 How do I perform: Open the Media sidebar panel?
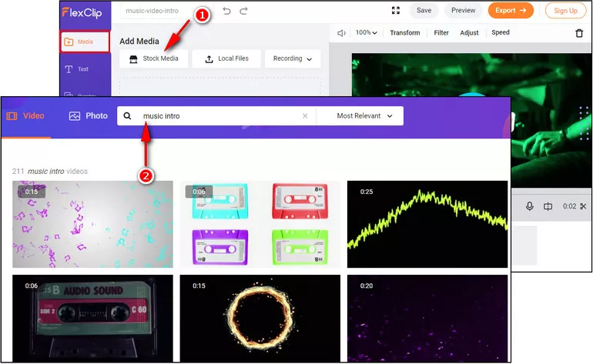click(85, 42)
